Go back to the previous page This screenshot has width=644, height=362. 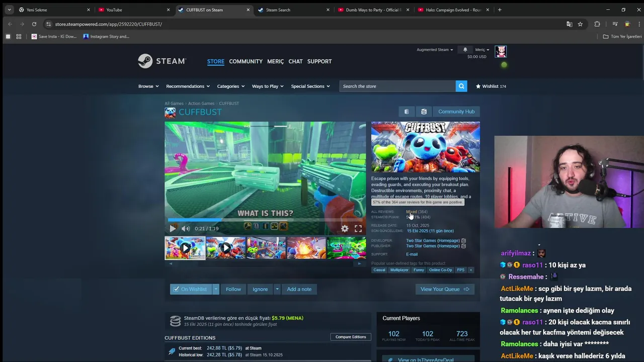click(10, 24)
